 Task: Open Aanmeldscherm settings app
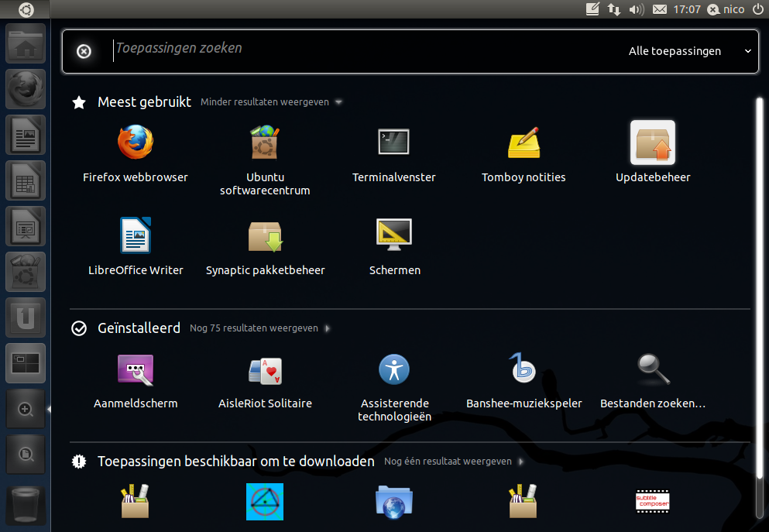[136, 369]
